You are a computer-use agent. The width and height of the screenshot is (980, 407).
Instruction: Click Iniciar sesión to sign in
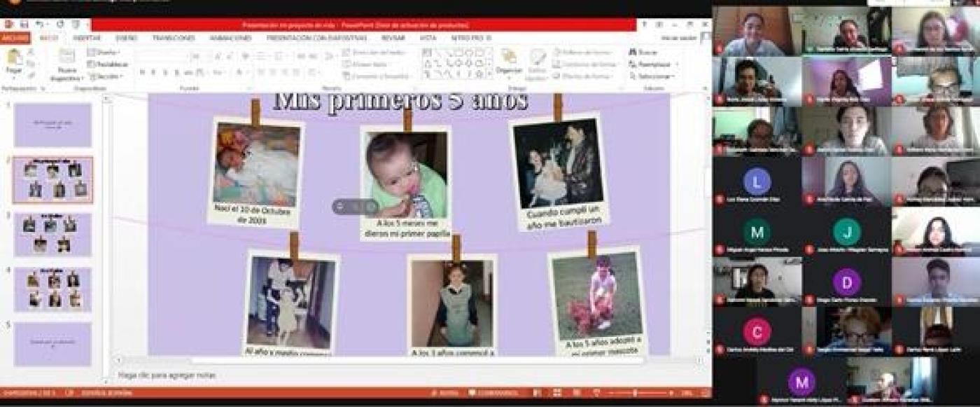tap(679, 38)
